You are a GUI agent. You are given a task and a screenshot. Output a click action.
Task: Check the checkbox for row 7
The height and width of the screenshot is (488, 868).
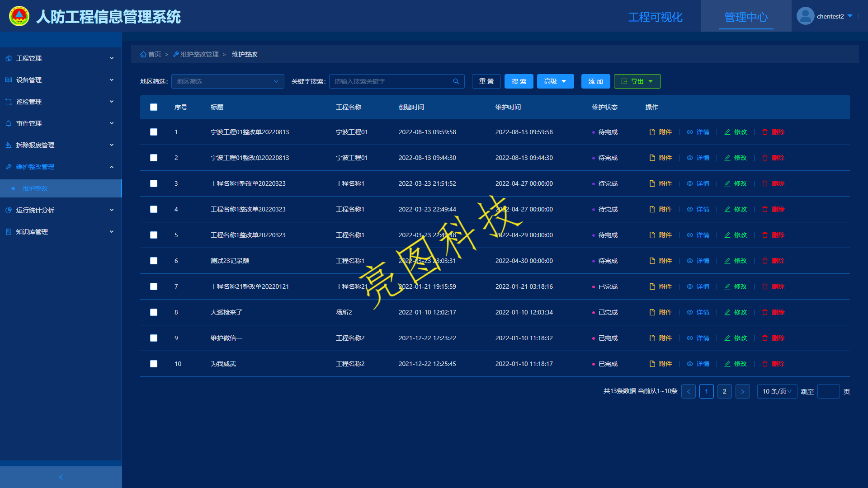154,286
